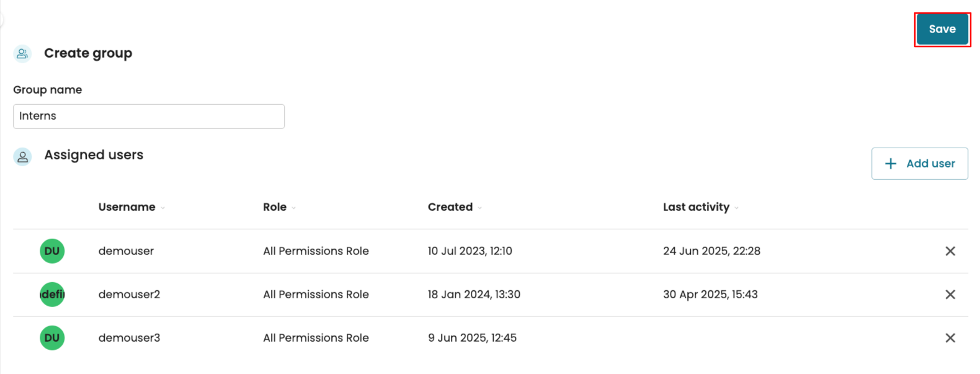Remove demouser from the group
Image resolution: width=980 pixels, height=374 pixels.
click(x=950, y=251)
